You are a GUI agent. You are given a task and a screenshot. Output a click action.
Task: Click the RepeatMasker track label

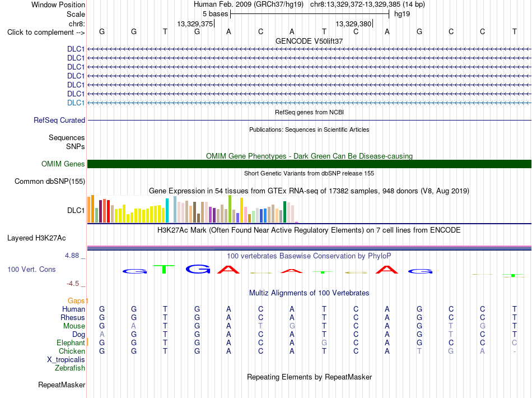[62, 385]
